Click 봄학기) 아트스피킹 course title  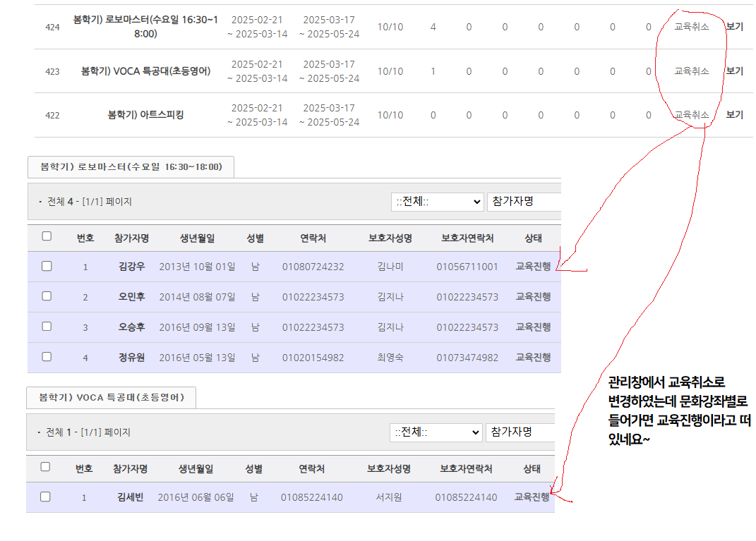145,115
